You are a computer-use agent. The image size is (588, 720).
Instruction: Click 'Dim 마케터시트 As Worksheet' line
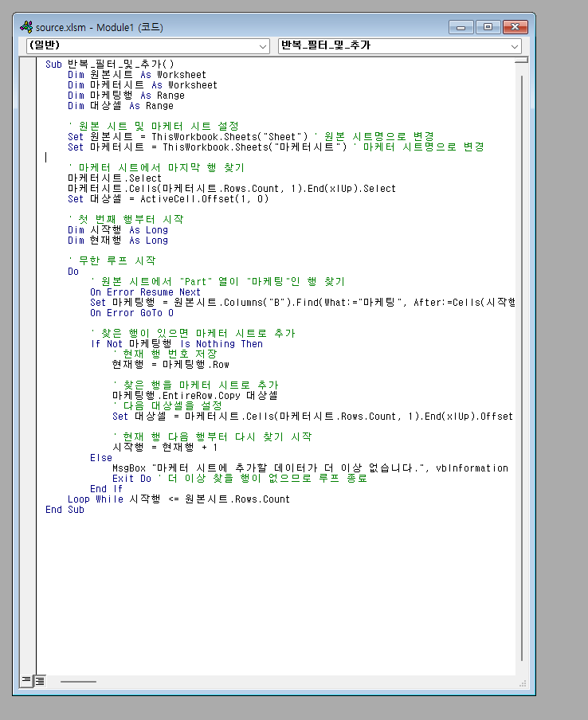click(x=143, y=85)
